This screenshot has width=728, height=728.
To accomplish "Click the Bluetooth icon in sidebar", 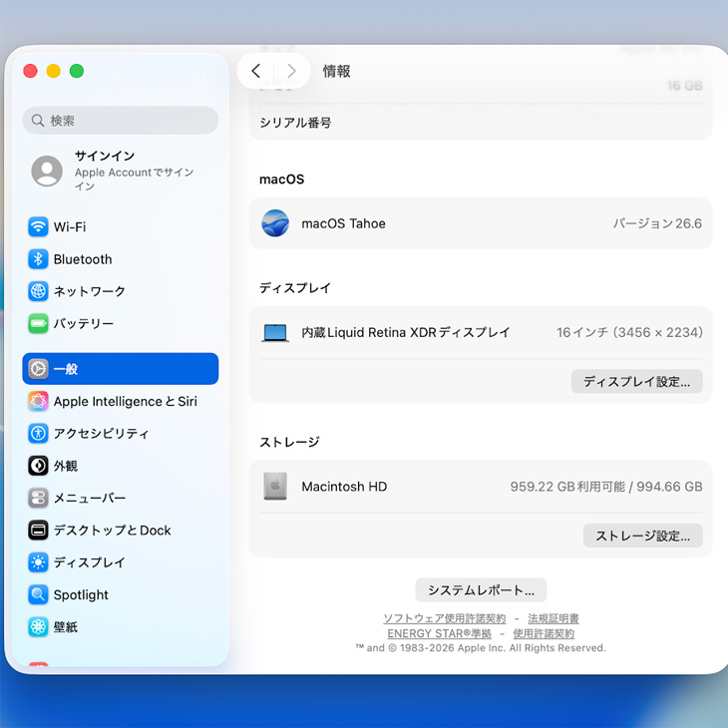I will click(38, 259).
